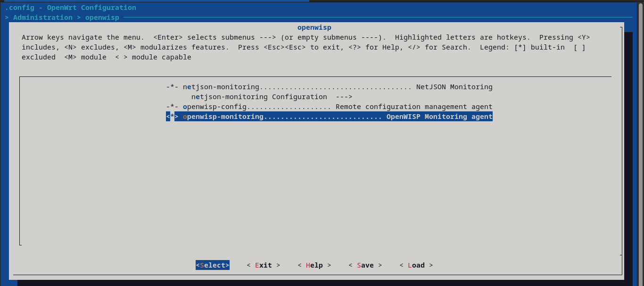
Task: Click the < Save > button
Action: tap(365, 265)
